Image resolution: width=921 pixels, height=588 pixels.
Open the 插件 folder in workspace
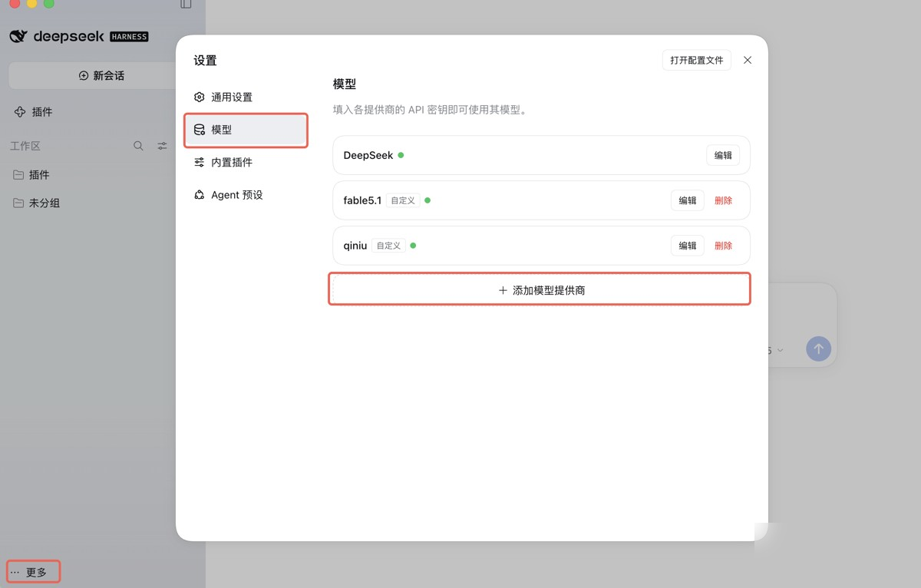click(31, 175)
